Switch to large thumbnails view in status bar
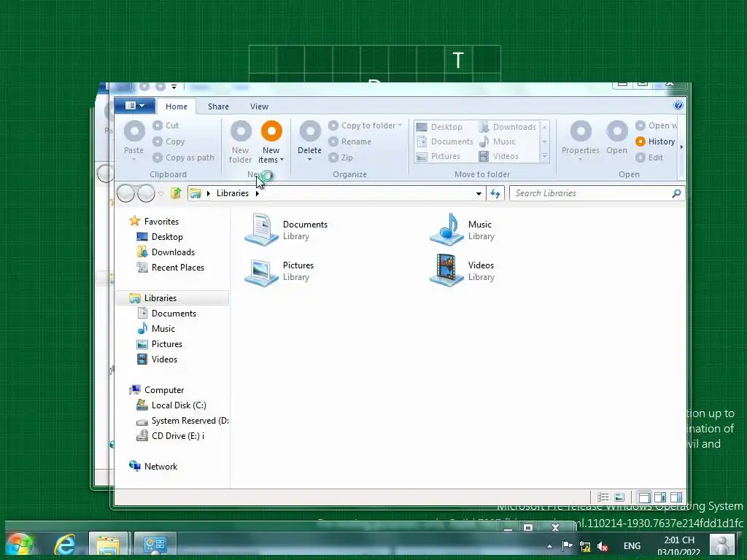Viewport: 747px width, 560px height. [x=619, y=497]
